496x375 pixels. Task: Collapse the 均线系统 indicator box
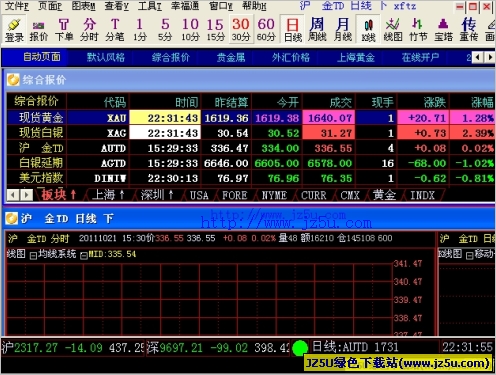33,256
